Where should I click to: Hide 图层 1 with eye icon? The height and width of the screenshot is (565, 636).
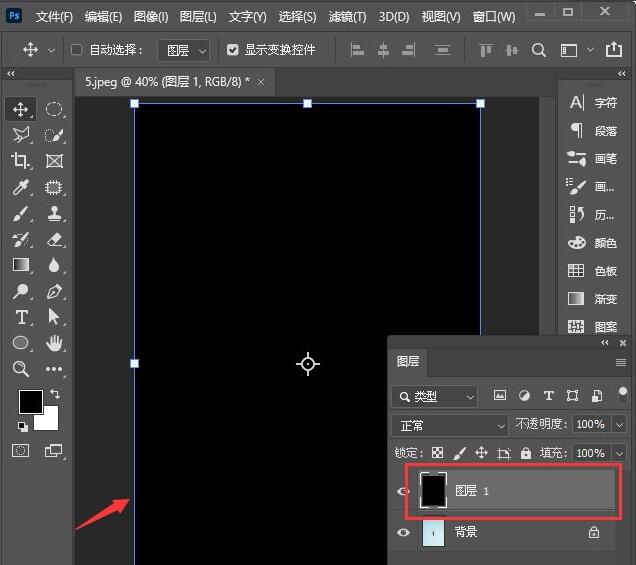404,491
